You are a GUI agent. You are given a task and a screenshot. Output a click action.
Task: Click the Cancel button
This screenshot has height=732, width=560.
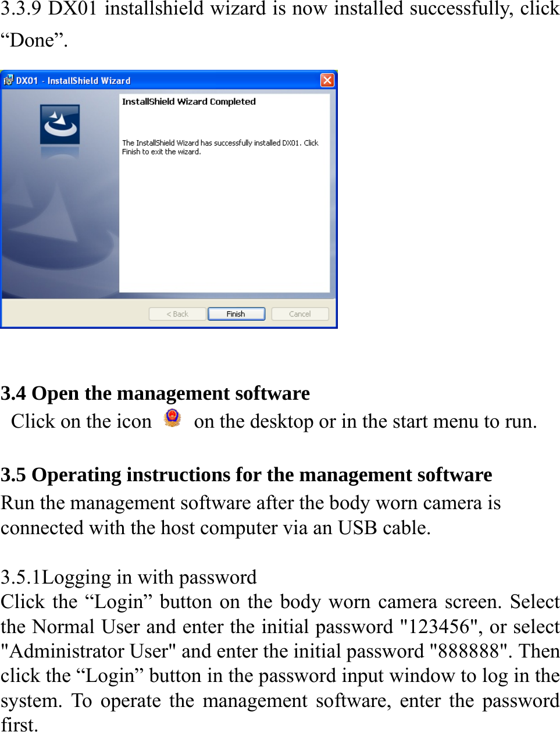pyautogui.click(x=299, y=314)
